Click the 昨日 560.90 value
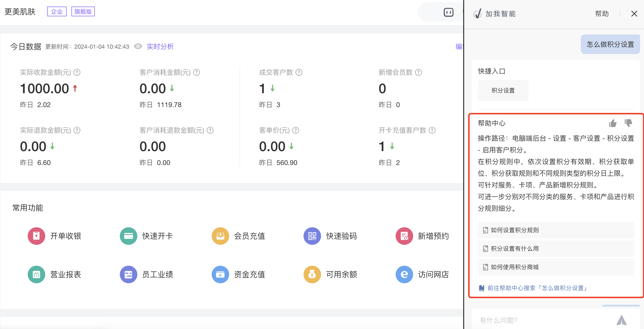The height and width of the screenshot is (329, 644). point(278,163)
